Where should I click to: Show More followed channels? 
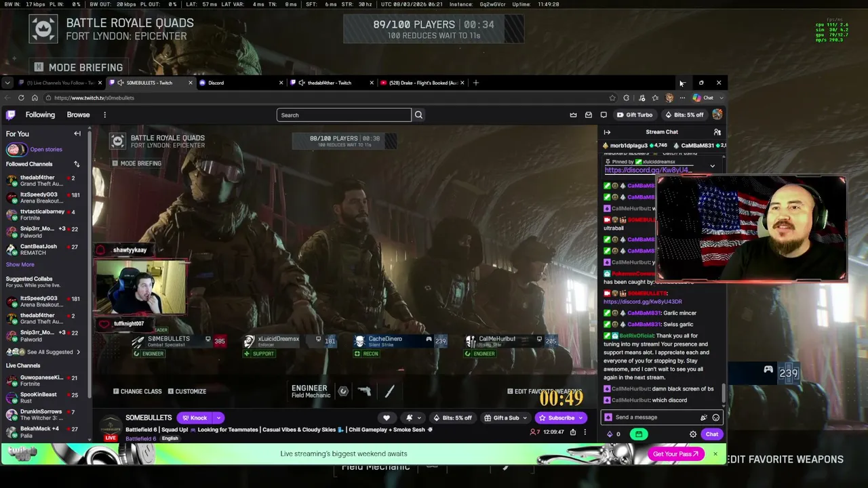point(20,264)
